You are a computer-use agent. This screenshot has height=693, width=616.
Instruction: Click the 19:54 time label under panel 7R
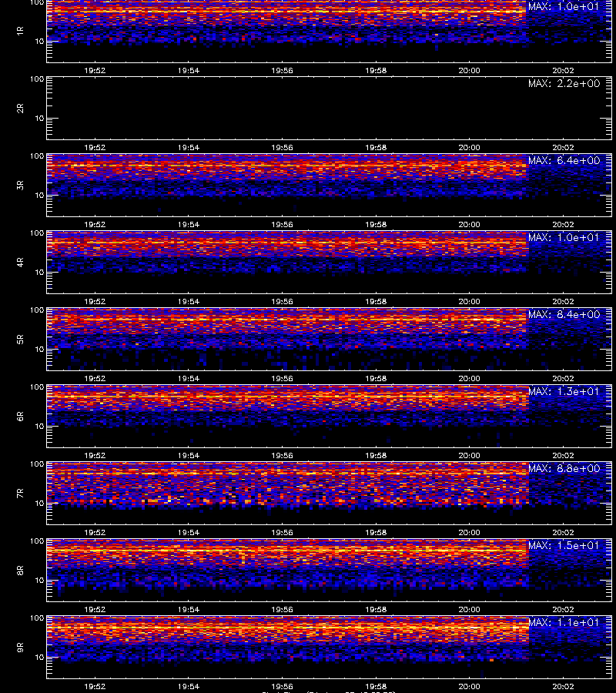[189, 533]
